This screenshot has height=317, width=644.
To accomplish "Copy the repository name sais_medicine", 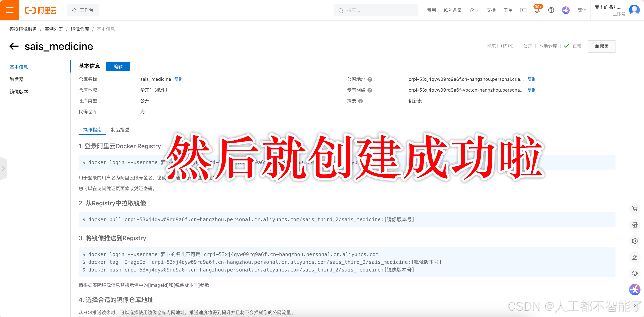I will tap(179, 79).
